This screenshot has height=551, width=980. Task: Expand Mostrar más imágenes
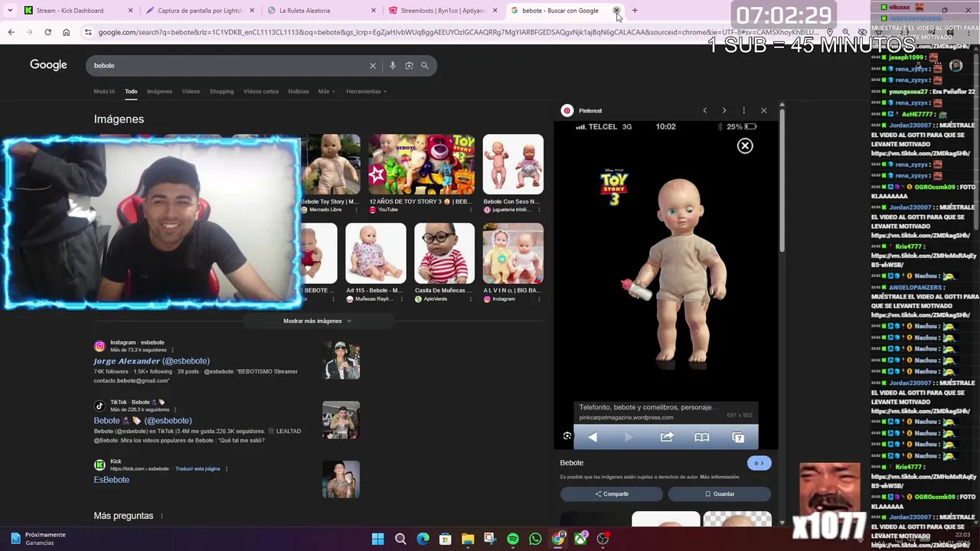317,321
